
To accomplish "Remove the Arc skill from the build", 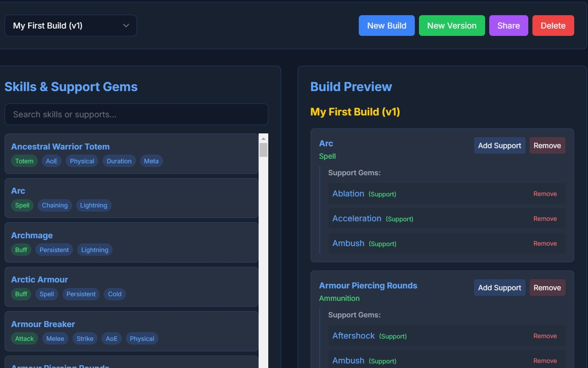I will pos(548,145).
